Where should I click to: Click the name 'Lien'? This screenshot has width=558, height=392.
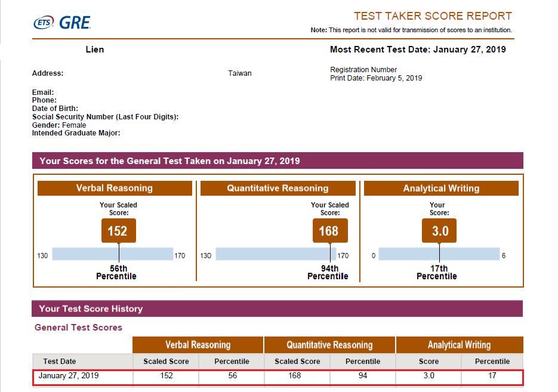[x=95, y=50]
